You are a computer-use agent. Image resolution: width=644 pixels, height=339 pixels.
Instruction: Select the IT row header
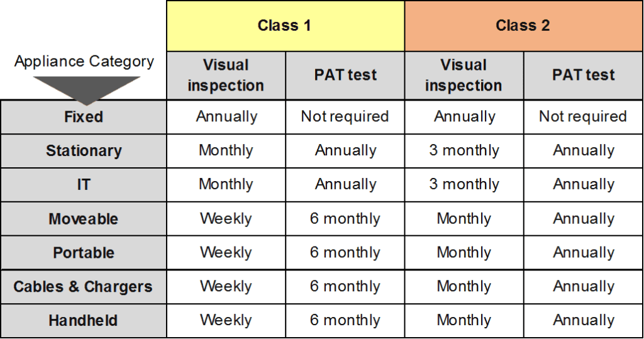[x=84, y=185]
